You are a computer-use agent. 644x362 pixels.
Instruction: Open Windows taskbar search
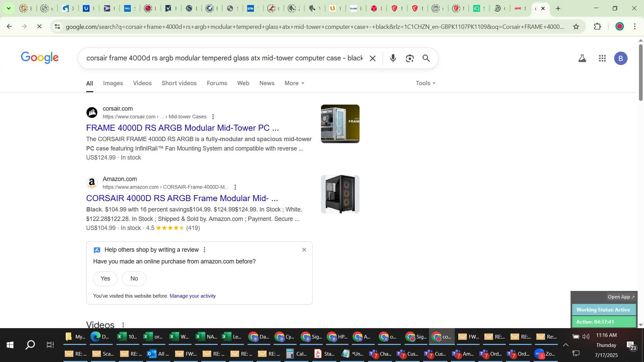tap(30, 345)
